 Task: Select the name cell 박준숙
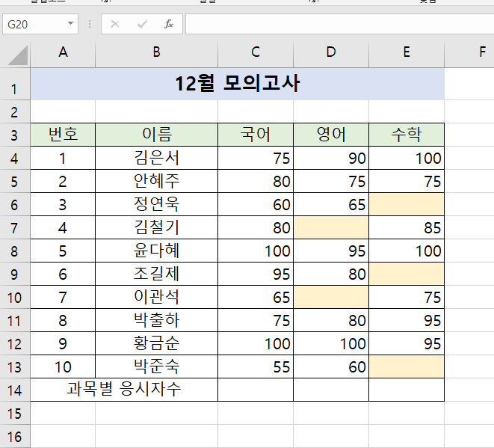tap(157, 366)
